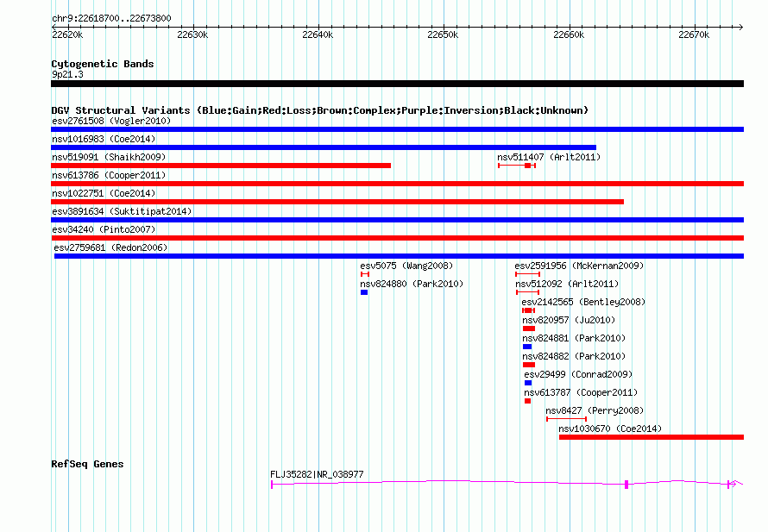Click the 22650k ruler tick label
This screenshot has height=532, width=768.
[443, 34]
